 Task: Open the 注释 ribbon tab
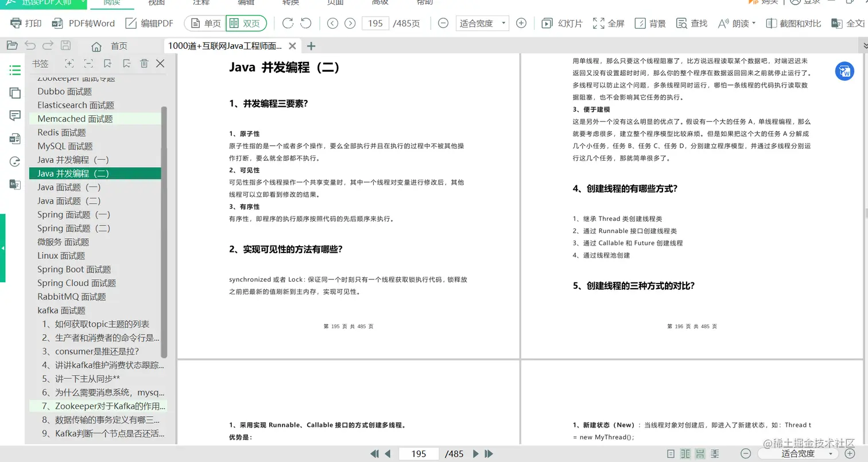(x=201, y=2)
